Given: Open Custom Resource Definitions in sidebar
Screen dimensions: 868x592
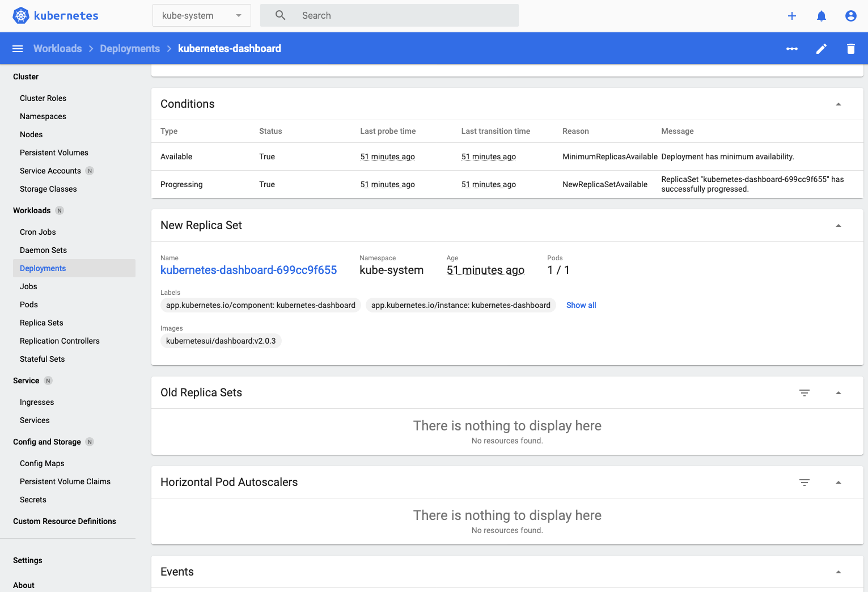Looking at the screenshot, I should click(65, 521).
